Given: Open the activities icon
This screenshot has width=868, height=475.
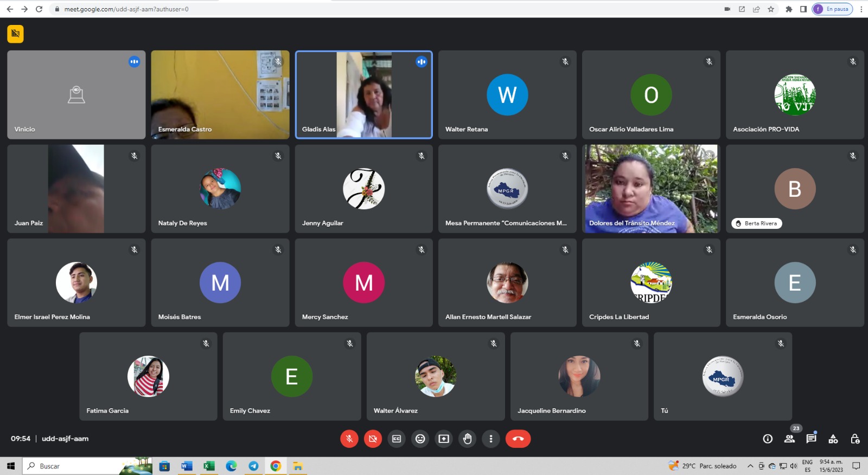Looking at the screenshot, I should pos(833,439).
